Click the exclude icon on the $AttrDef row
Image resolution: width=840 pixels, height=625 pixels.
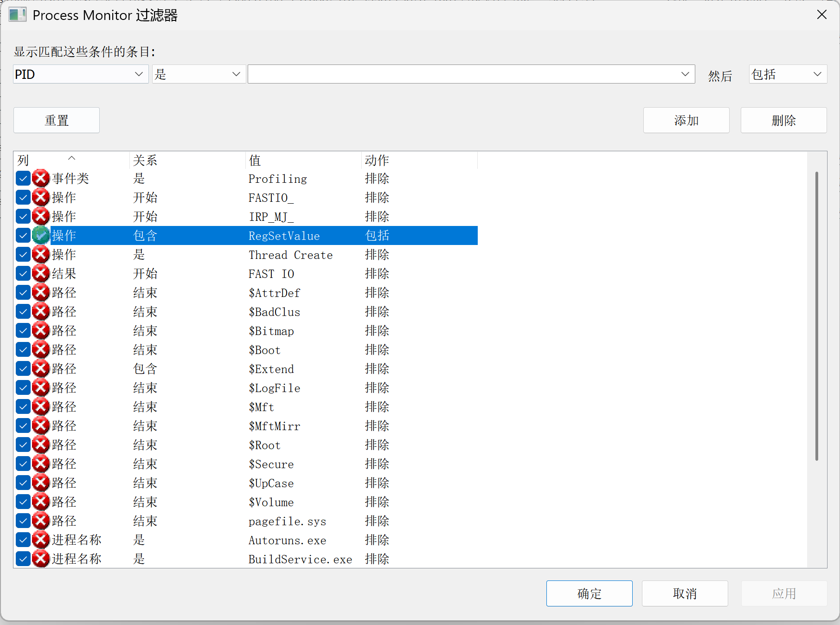point(41,292)
